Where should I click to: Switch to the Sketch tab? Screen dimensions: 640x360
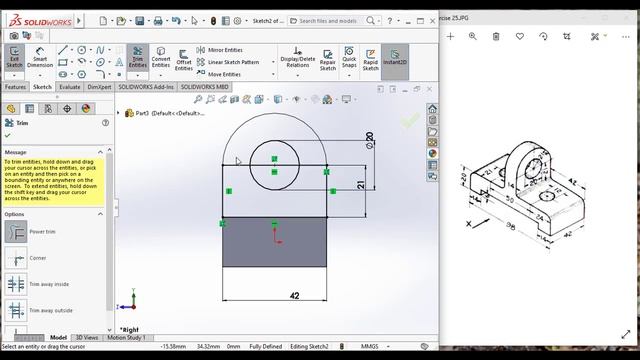(42, 87)
